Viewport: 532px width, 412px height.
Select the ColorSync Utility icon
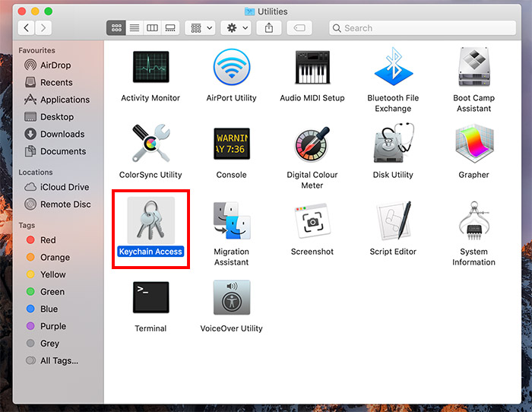point(150,143)
